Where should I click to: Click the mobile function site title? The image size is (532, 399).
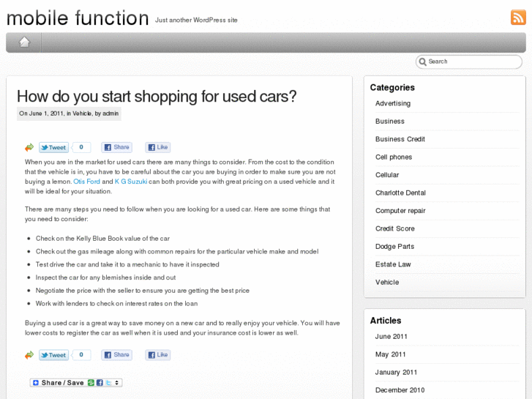click(x=78, y=18)
